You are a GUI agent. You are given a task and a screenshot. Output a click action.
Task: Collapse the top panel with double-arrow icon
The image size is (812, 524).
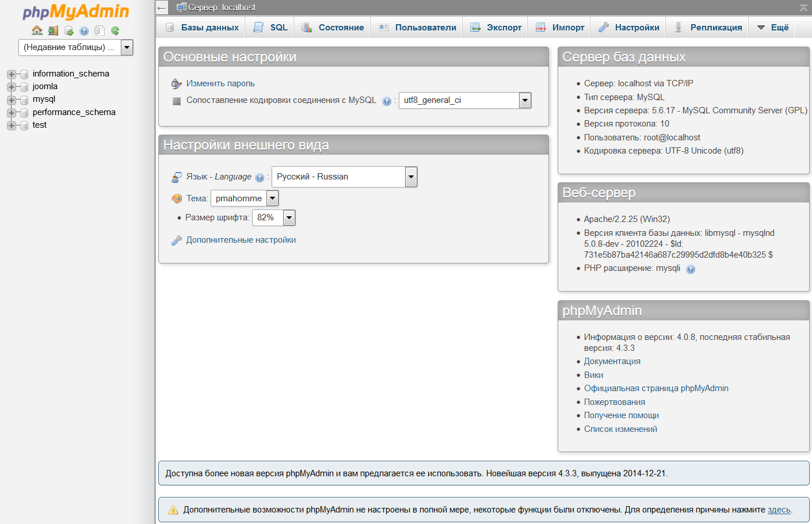803,7
